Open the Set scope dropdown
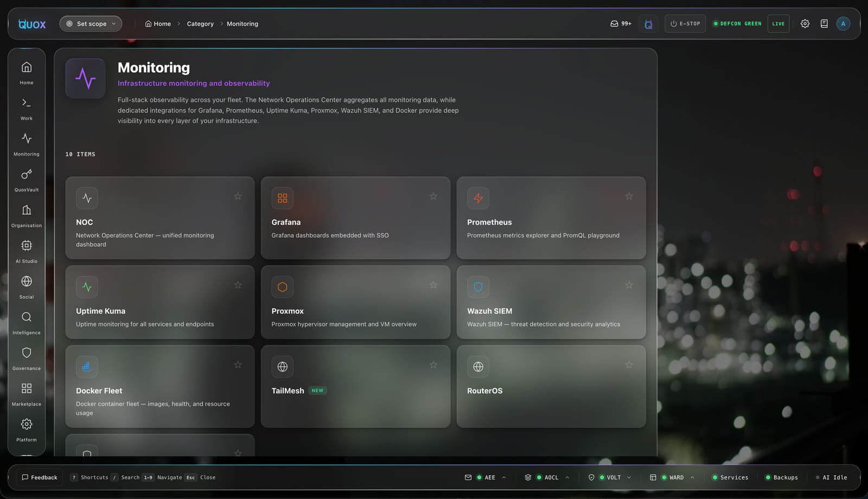 click(91, 24)
